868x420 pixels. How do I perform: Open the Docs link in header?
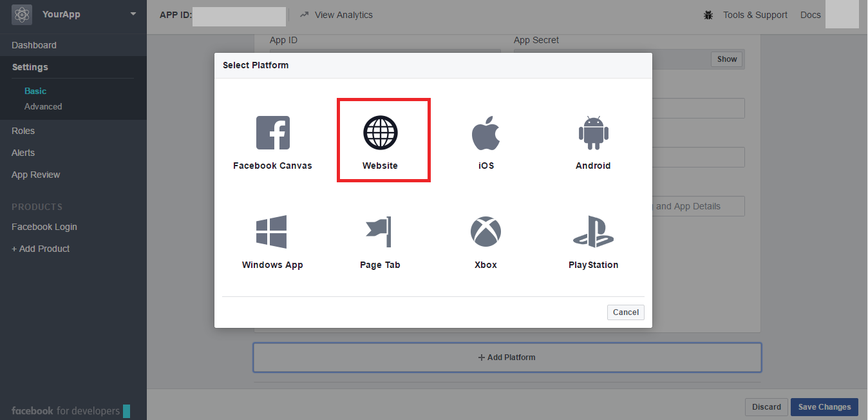[811, 15]
